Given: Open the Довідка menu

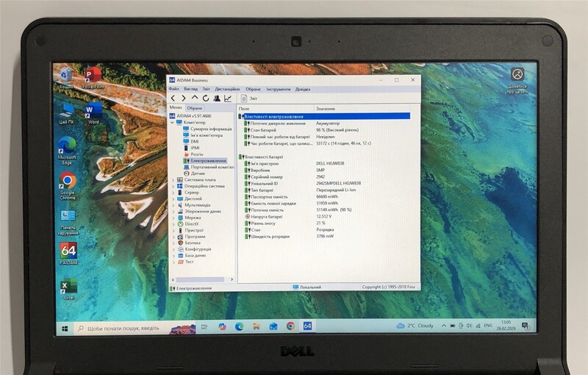Looking at the screenshot, I should pyautogui.click(x=303, y=89).
